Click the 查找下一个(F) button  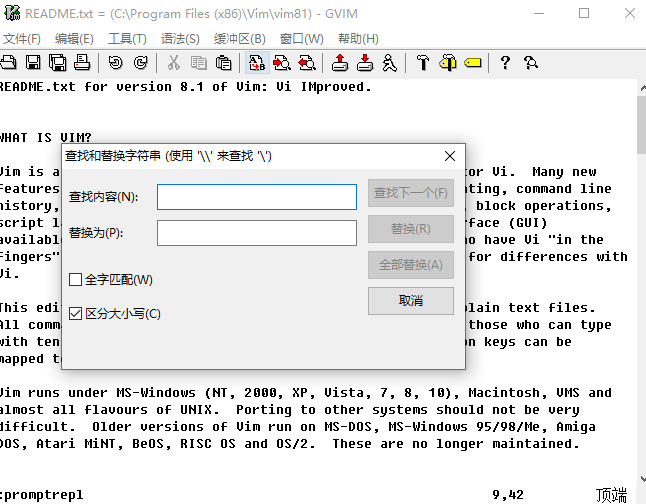click(410, 193)
